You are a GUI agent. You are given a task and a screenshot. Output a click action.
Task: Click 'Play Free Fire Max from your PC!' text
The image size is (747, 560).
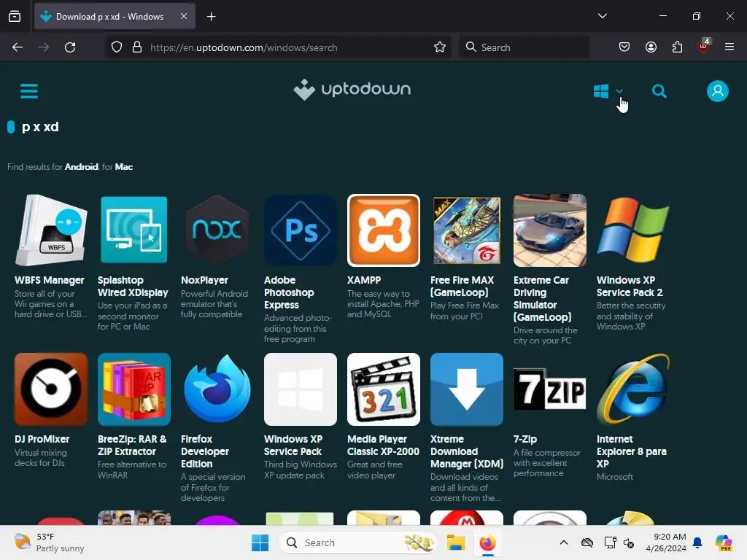[x=465, y=311]
